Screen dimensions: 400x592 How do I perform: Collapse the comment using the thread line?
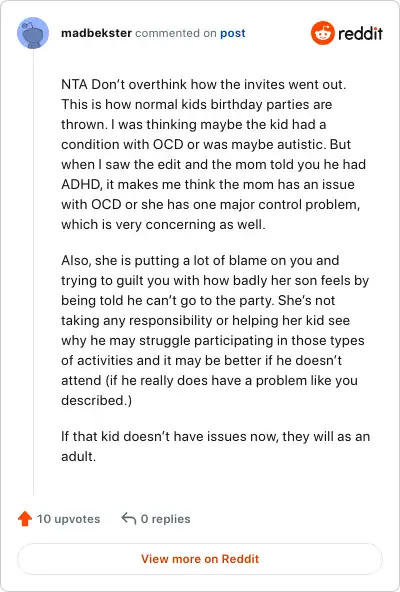(33, 272)
